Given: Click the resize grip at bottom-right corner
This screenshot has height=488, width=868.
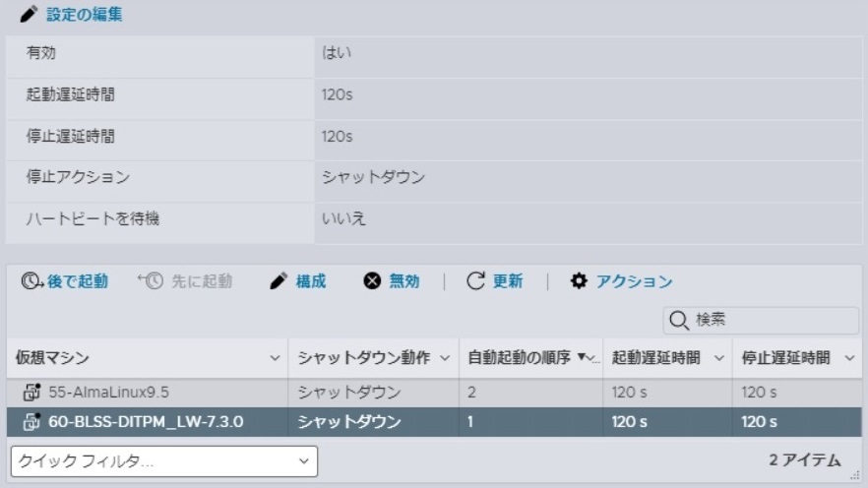Looking at the screenshot, I should coord(854,474).
